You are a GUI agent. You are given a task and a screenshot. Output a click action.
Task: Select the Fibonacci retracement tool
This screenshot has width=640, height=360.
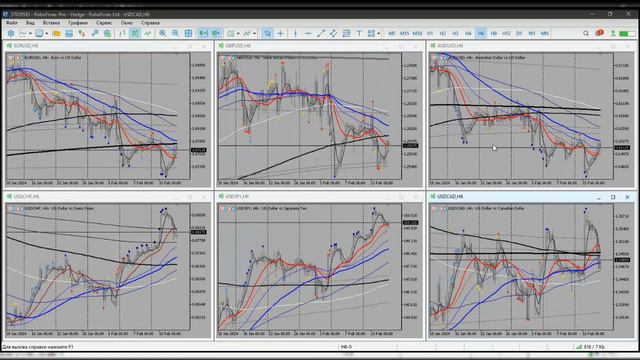pos(346,33)
